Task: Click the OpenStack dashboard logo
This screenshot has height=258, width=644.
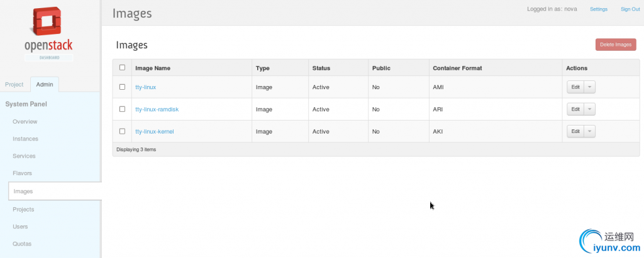Action: [x=49, y=33]
